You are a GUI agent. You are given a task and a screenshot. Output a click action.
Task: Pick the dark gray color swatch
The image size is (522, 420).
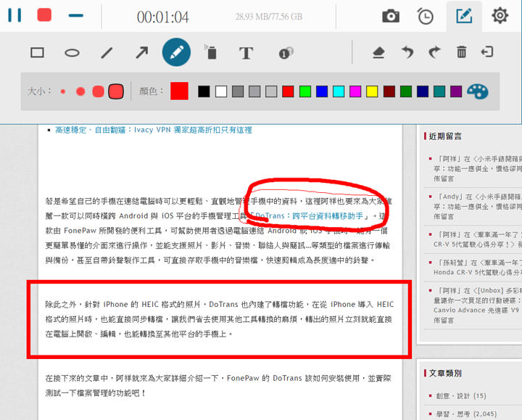238,91
